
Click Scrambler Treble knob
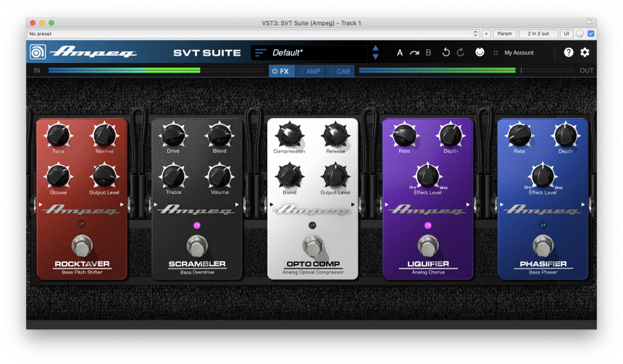click(x=173, y=176)
